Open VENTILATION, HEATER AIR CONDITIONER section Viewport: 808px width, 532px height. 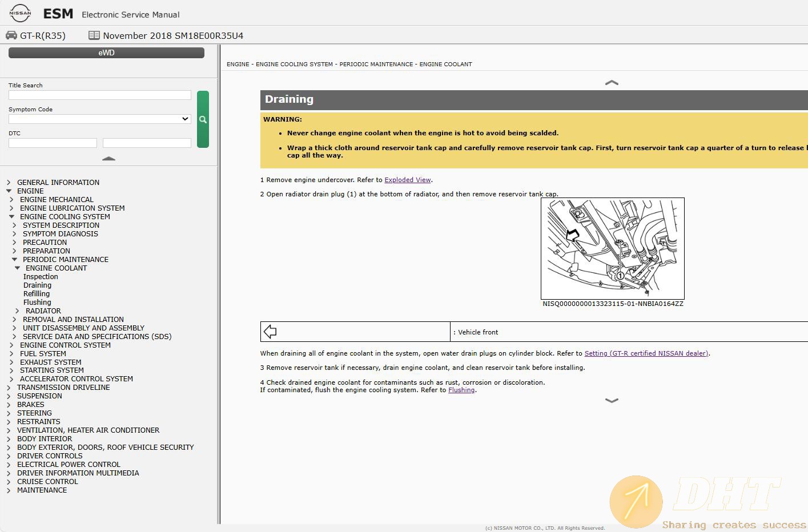[x=88, y=430]
